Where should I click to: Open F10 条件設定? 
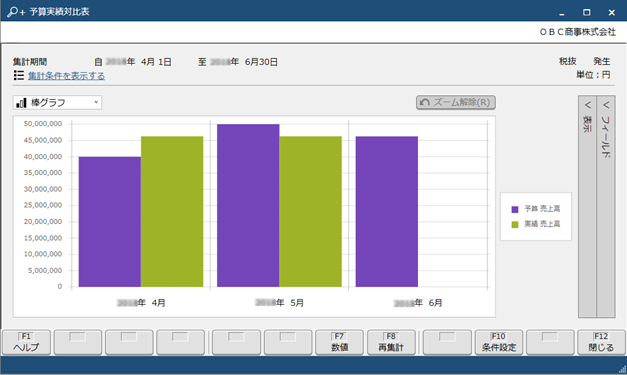pyautogui.click(x=499, y=342)
